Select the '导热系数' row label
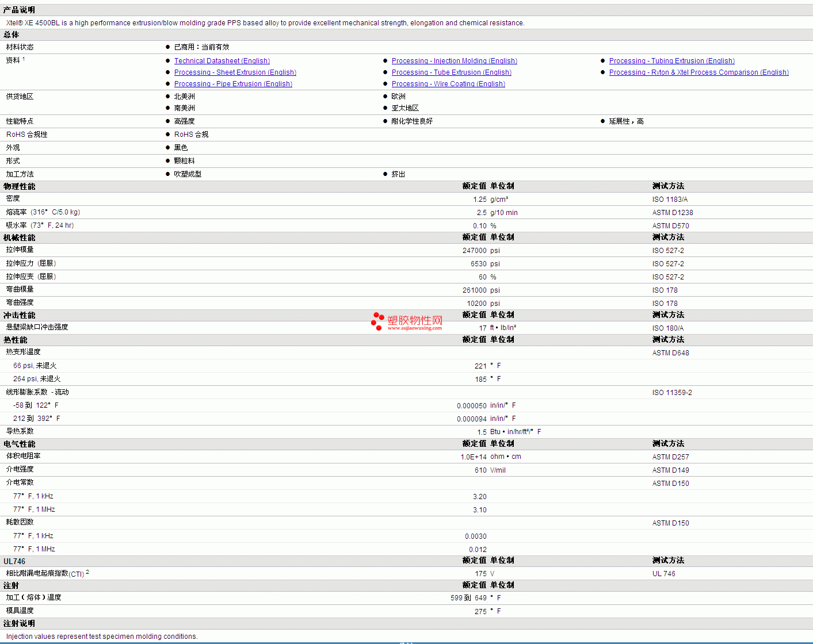 pos(20,431)
